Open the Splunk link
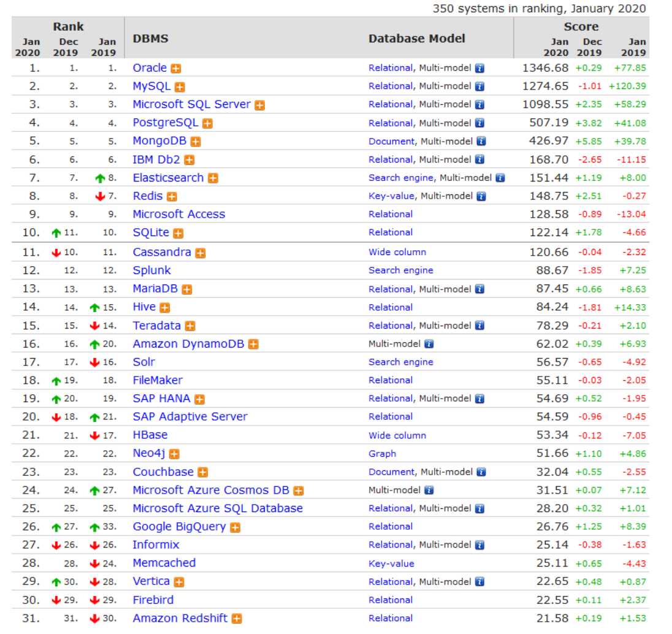 (151, 270)
